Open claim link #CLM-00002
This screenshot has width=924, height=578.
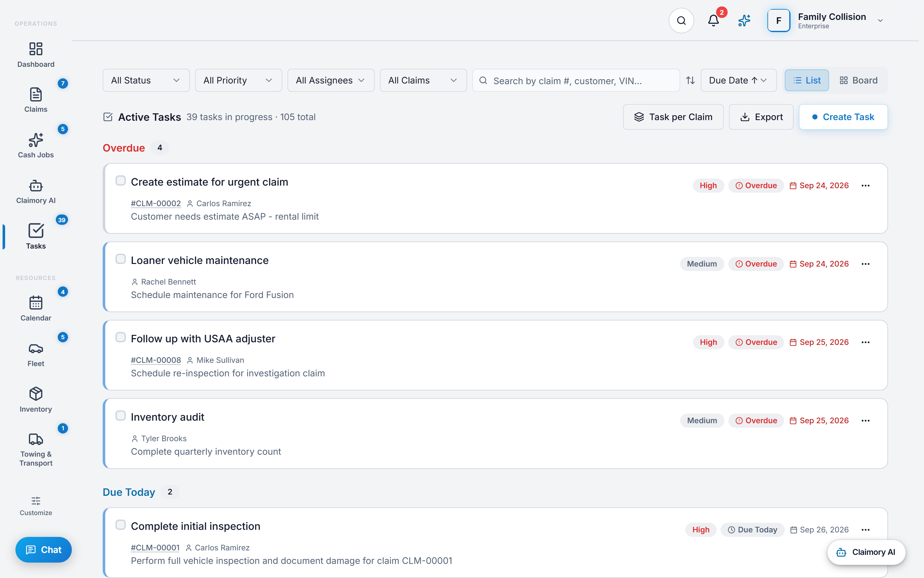tap(156, 203)
